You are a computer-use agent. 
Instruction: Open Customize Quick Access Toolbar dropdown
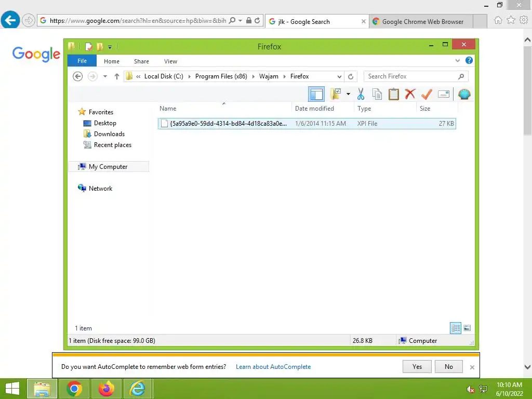[x=110, y=47]
